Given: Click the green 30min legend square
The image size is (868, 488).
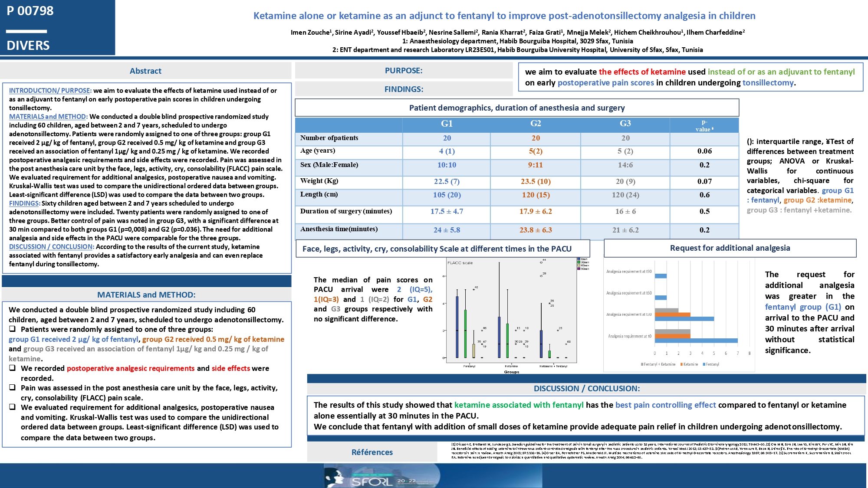Looking at the screenshot, I should (x=579, y=262).
